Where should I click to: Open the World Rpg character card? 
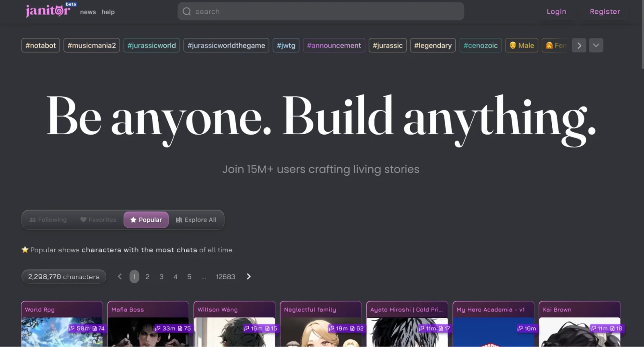(62, 324)
